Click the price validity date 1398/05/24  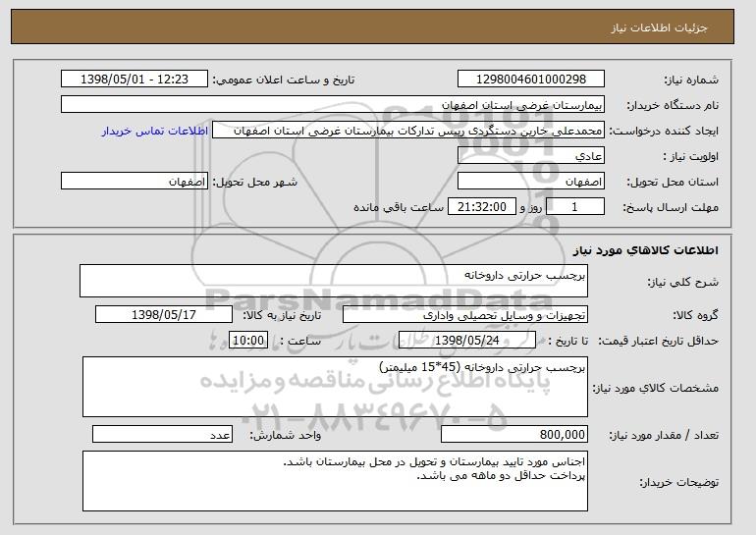(x=467, y=341)
